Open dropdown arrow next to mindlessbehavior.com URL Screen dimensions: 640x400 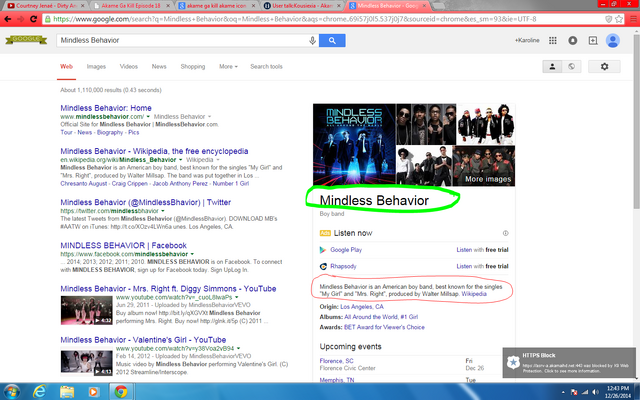[x=148, y=117]
